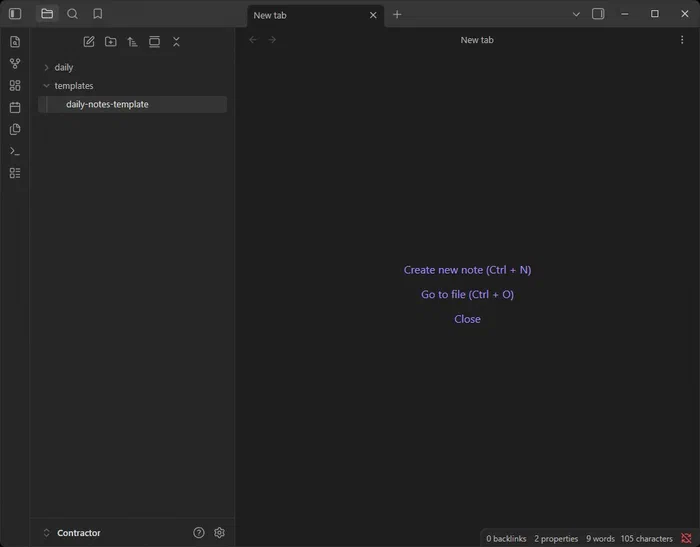Click New tab title in view header
This screenshot has width=700, height=547.
(477, 40)
